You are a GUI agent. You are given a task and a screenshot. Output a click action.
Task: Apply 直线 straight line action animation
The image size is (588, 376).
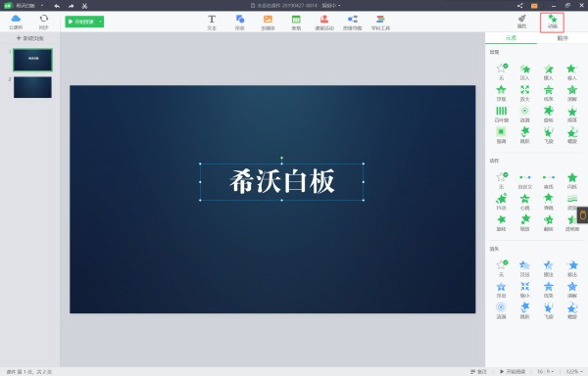pos(548,181)
